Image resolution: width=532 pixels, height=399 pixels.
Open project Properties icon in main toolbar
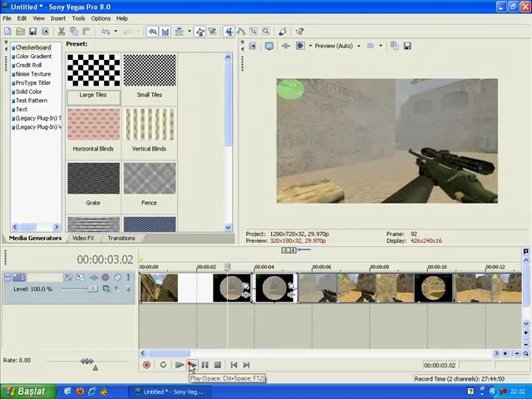tap(45, 32)
